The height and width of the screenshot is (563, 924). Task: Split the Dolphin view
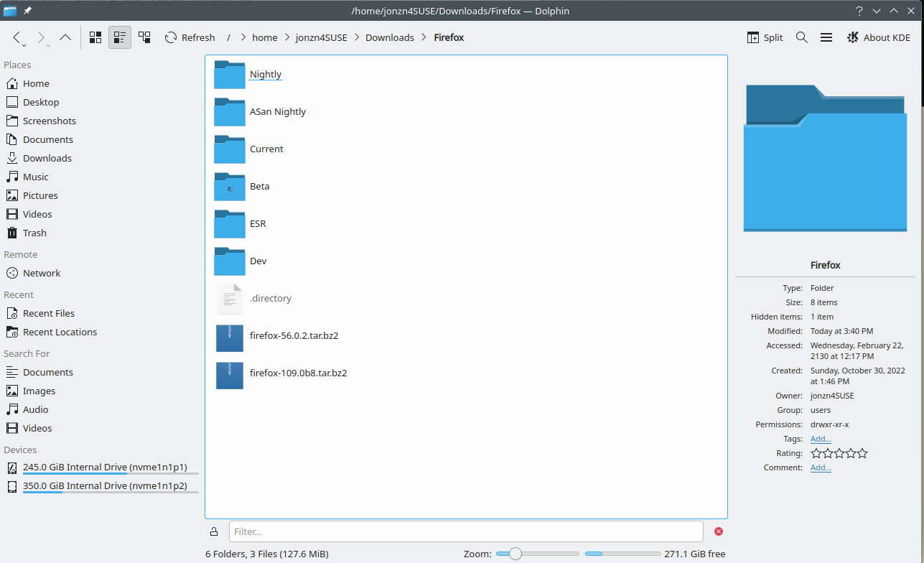click(x=765, y=37)
